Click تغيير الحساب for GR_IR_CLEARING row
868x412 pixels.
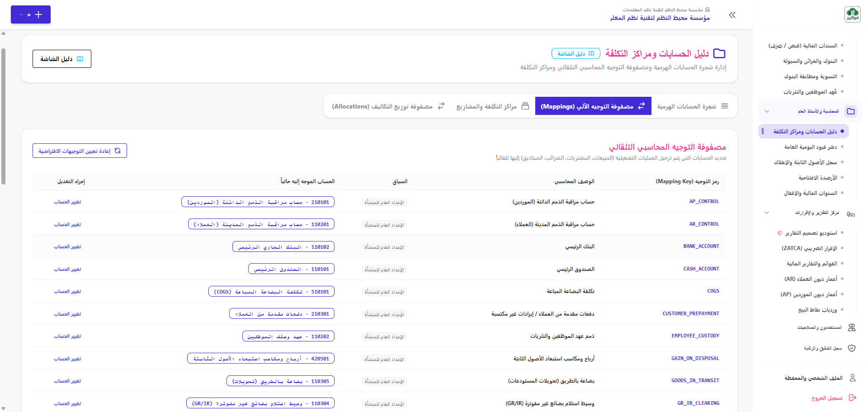coord(67,403)
